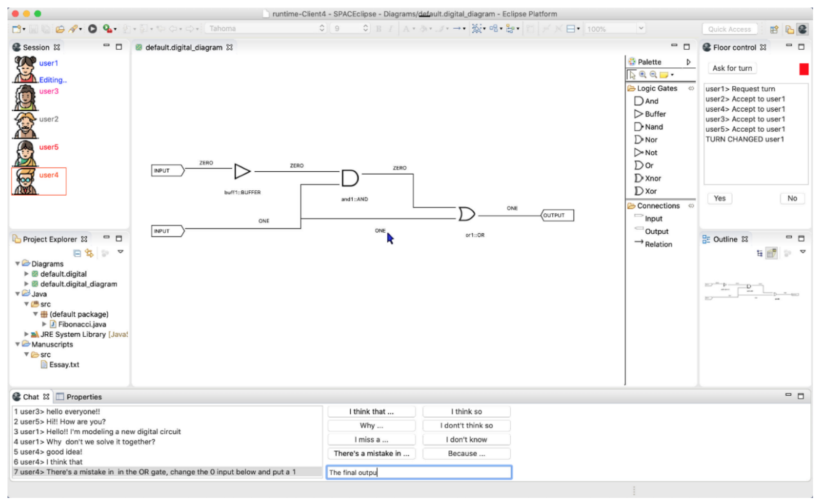
Task: Expand Fibonacci.java in Project Explorer
Action: (45, 324)
